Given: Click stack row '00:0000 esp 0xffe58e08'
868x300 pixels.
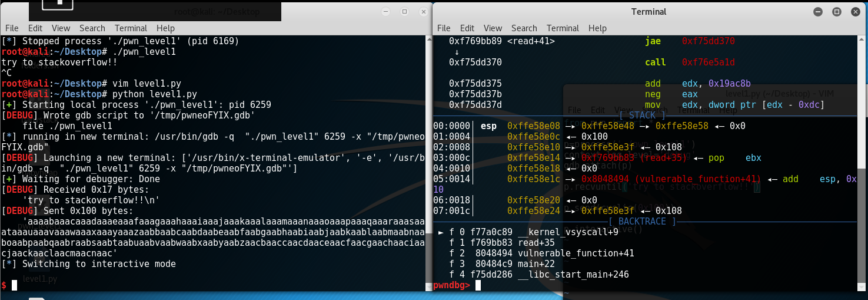Looking at the screenshot, I should click(590, 126).
